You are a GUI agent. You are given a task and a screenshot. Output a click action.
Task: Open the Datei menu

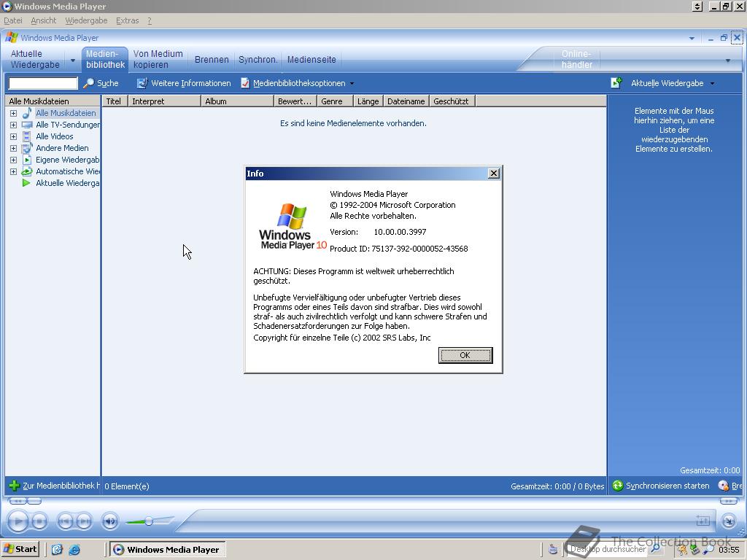13,20
